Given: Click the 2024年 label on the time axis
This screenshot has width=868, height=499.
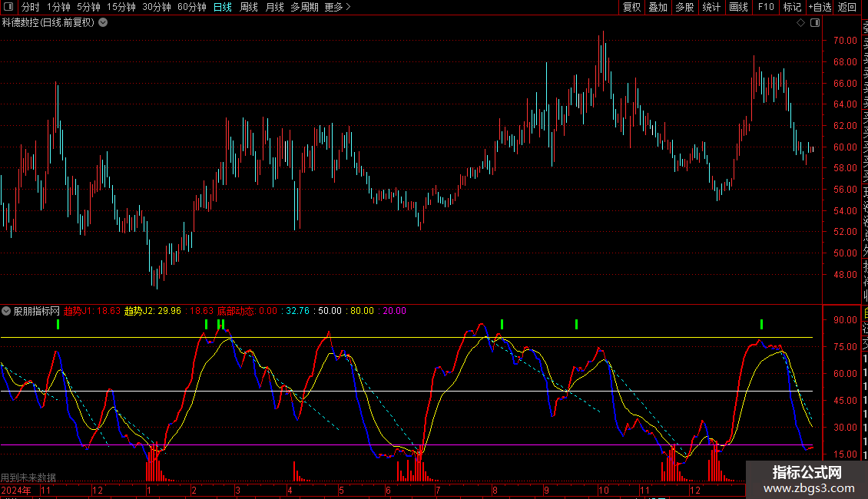Looking at the screenshot, I should [x=16, y=490].
